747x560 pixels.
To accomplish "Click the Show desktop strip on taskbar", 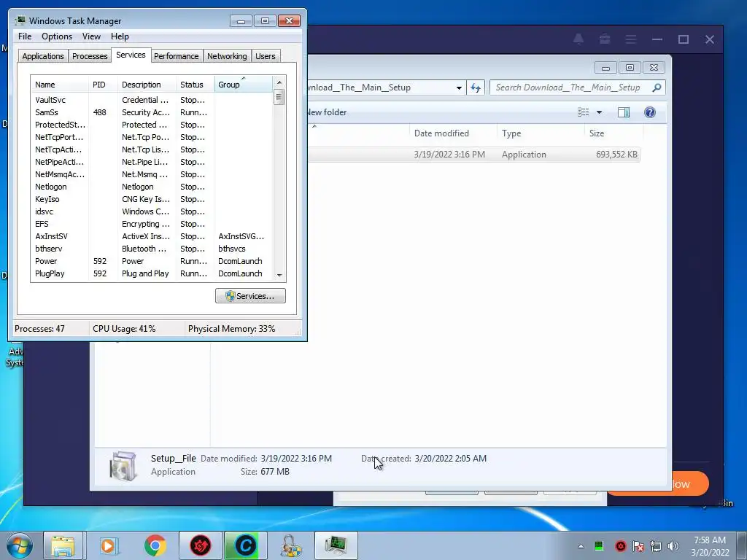I will click(x=742, y=545).
